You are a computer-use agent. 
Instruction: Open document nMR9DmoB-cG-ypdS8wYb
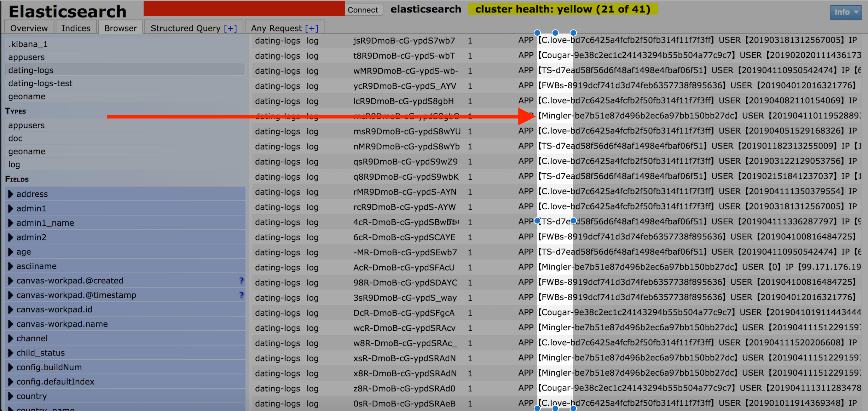[x=406, y=146]
